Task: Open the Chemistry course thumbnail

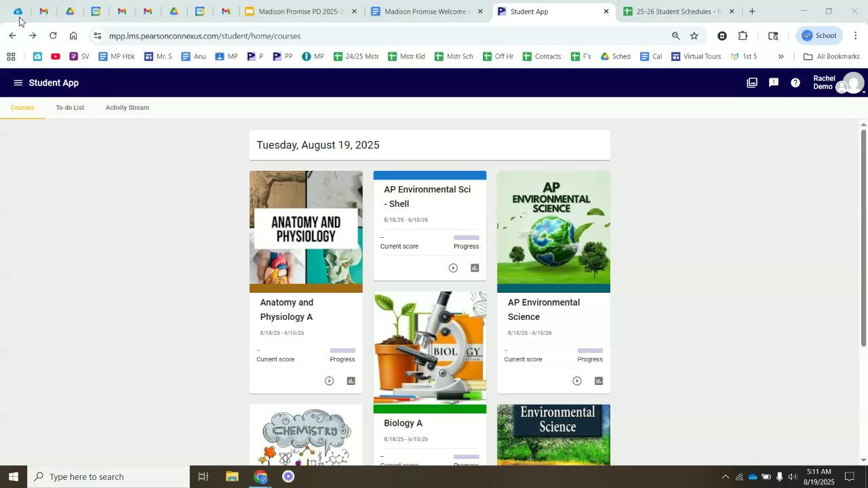Action: pos(306,435)
